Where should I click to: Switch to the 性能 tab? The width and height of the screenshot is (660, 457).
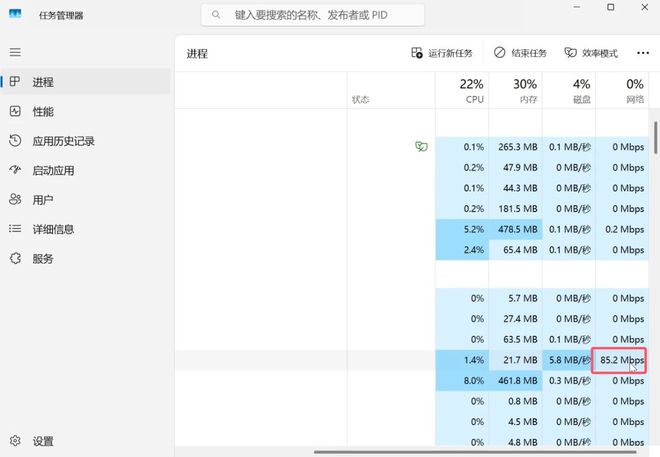tap(85, 112)
